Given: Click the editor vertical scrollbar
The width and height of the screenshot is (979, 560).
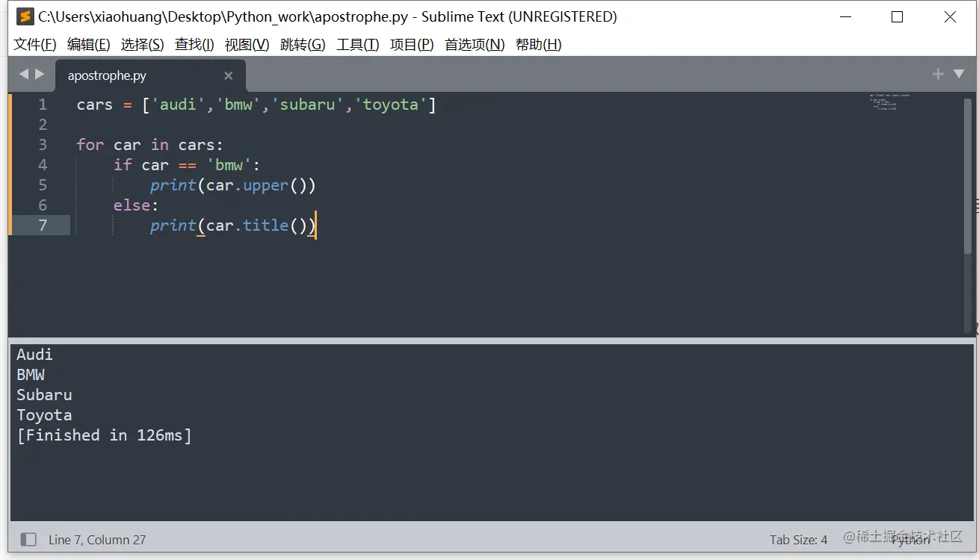Looking at the screenshot, I should pyautogui.click(x=968, y=175).
